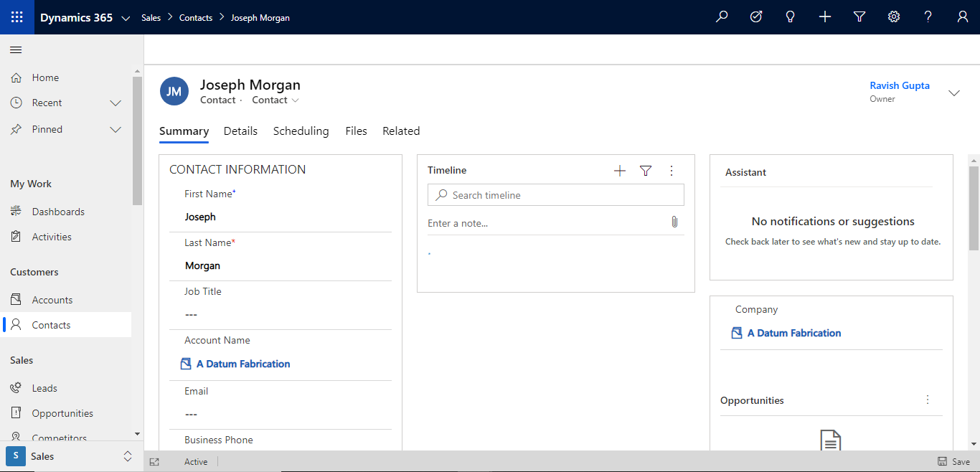Click the Dynamics 365 title text
This screenshot has width=980, height=472.
[x=76, y=18]
